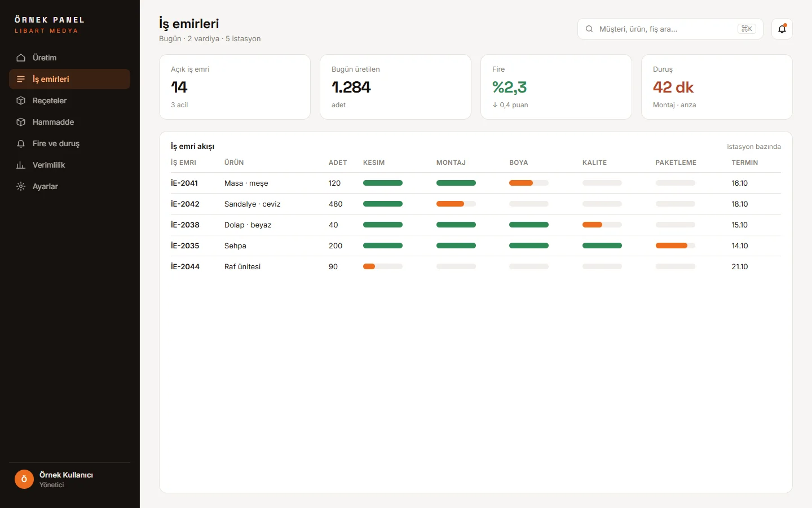This screenshot has width=812, height=508.
Task: Open the Duruş 42 dk card
Action: point(717,87)
